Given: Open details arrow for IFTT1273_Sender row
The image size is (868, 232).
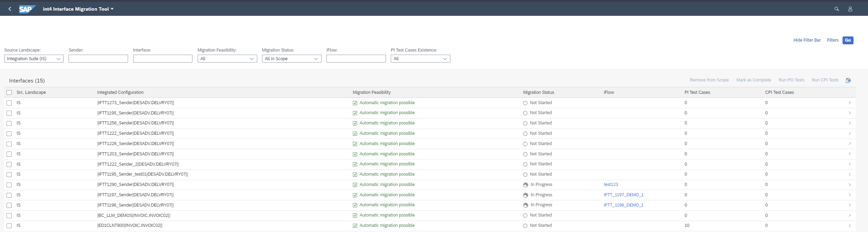Looking at the screenshot, I should click(849, 103).
